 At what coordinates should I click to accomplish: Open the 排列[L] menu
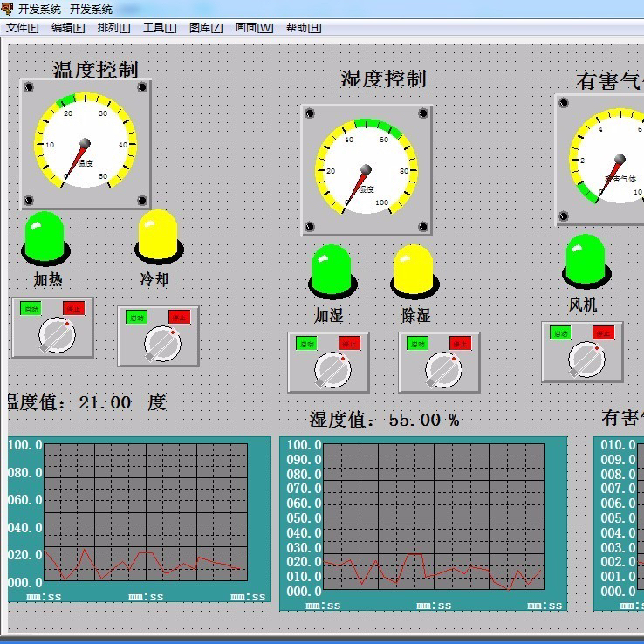tap(113, 28)
